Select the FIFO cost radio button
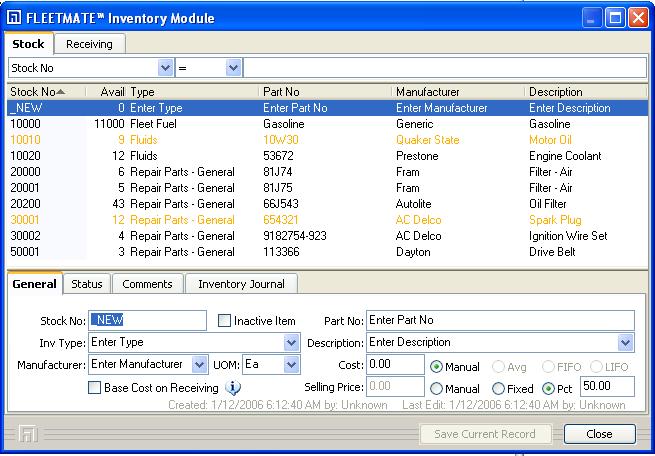This screenshot has height=456, width=655. tap(548, 367)
